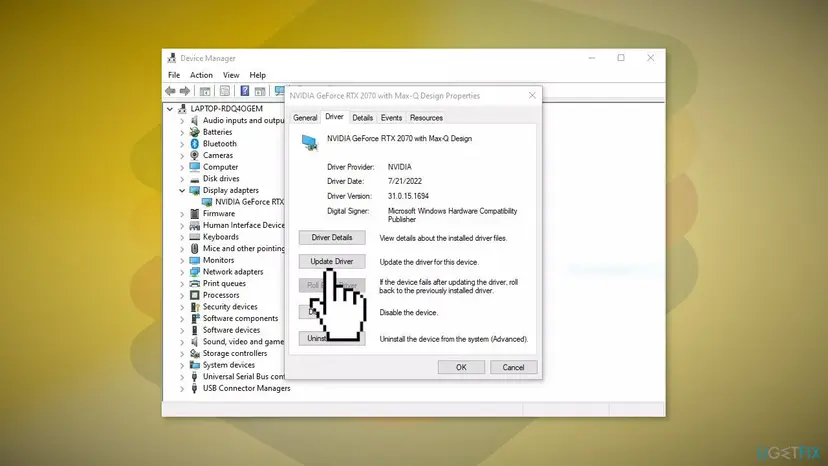Expand the Software components node
The image size is (828, 466).
pos(182,319)
